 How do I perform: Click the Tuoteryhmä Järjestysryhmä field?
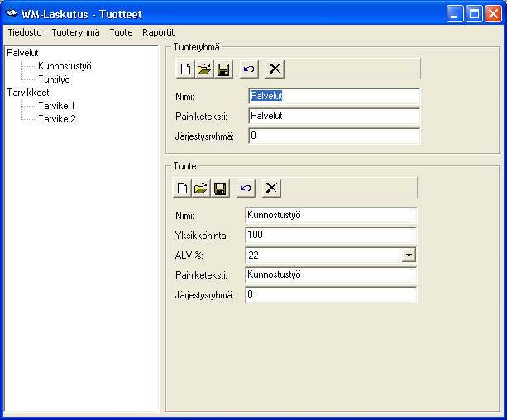[334, 136]
